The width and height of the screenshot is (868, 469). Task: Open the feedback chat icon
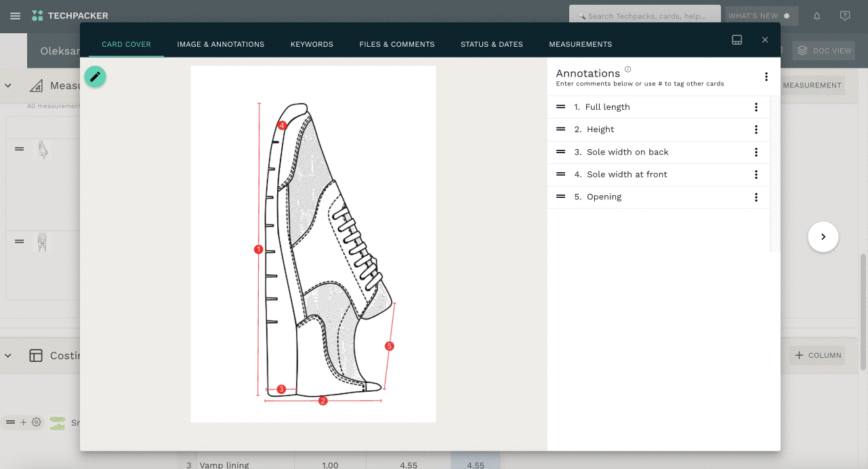coord(844,16)
